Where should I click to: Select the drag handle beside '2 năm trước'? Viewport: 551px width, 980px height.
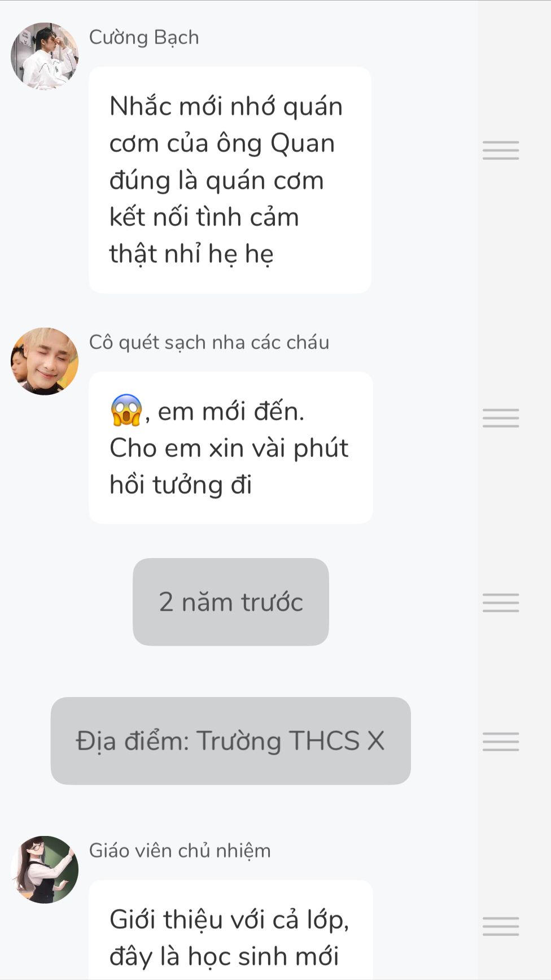point(501,603)
